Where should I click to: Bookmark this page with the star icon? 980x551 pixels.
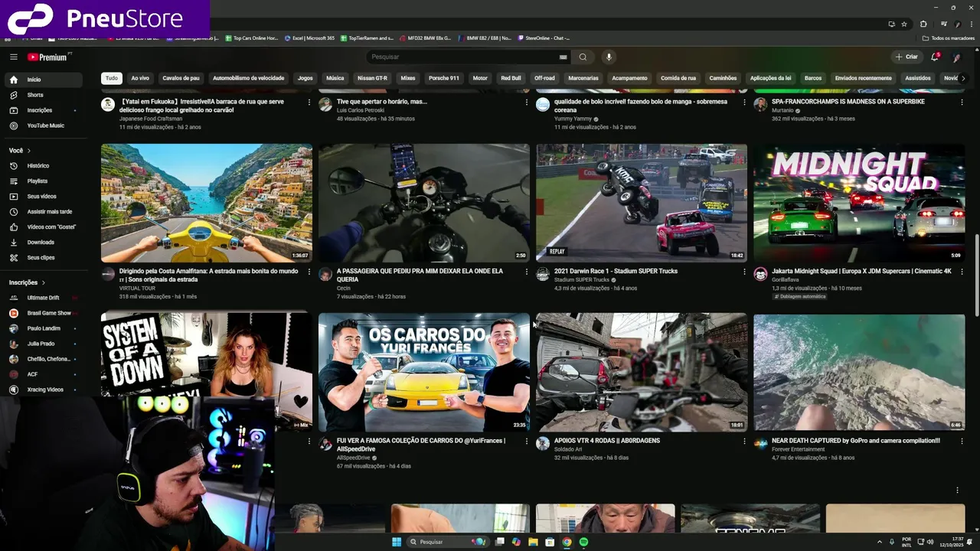(x=904, y=24)
